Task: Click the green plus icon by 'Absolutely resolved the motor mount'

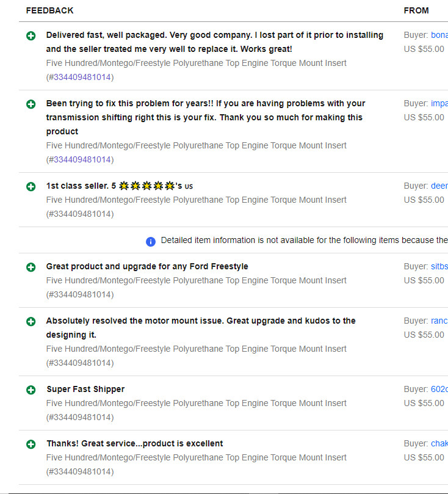Action: [31, 322]
